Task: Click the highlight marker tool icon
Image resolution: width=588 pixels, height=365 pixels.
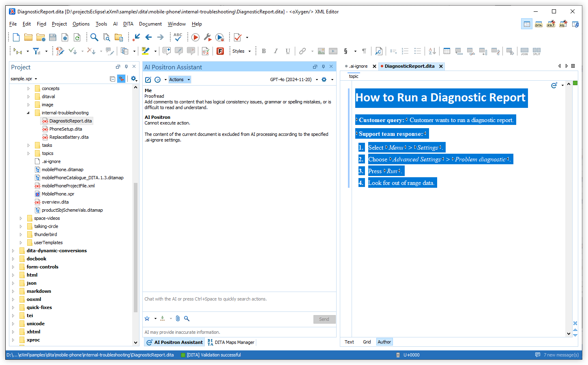Action: pyautogui.click(x=146, y=51)
